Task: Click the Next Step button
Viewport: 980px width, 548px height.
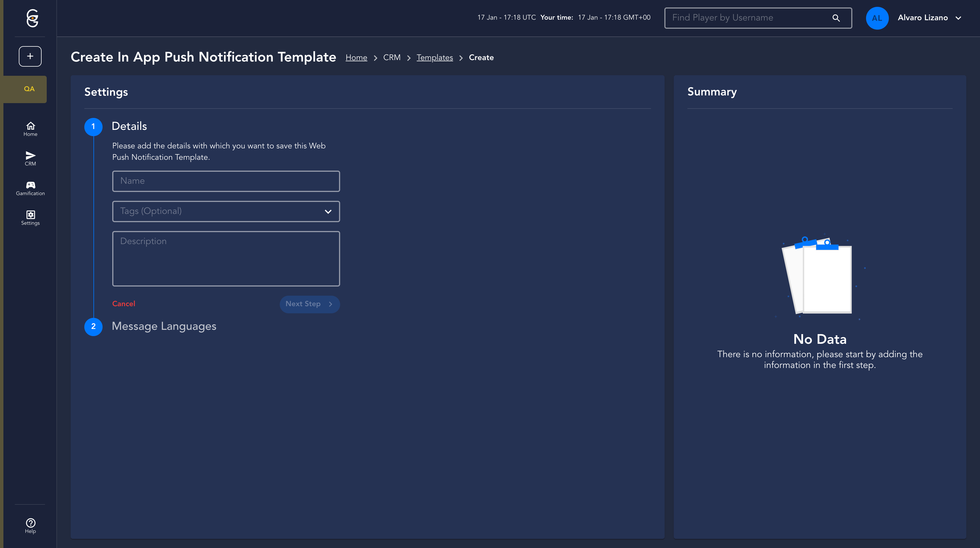Action: [x=309, y=304]
